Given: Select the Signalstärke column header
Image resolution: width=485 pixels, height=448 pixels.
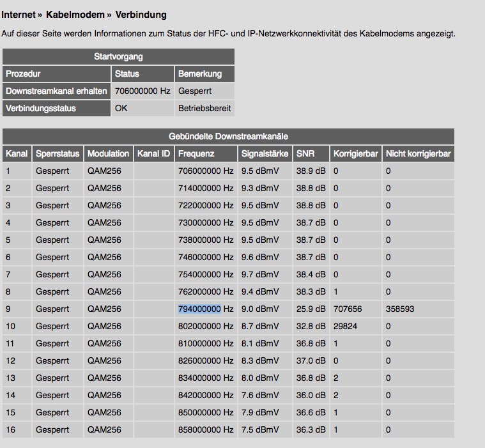Looking at the screenshot, I should tap(264, 153).
